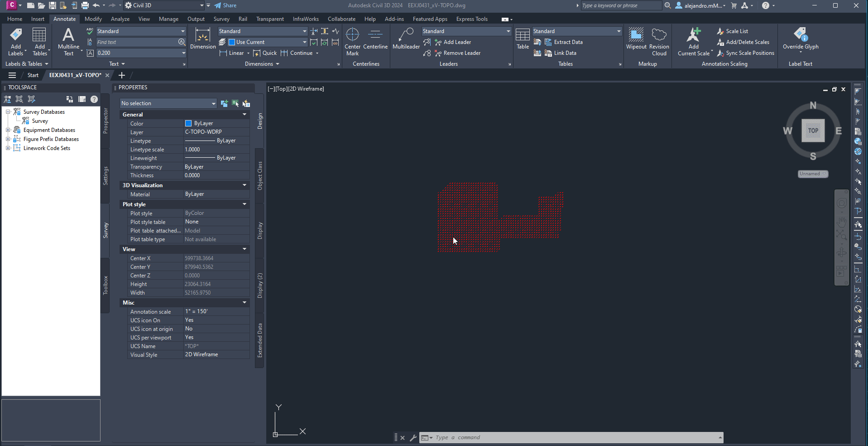This screenshot has height=446, width=868.
Task: Click the Revision Cloud tool
Action: pyautogui.click(x=659, y=41)
